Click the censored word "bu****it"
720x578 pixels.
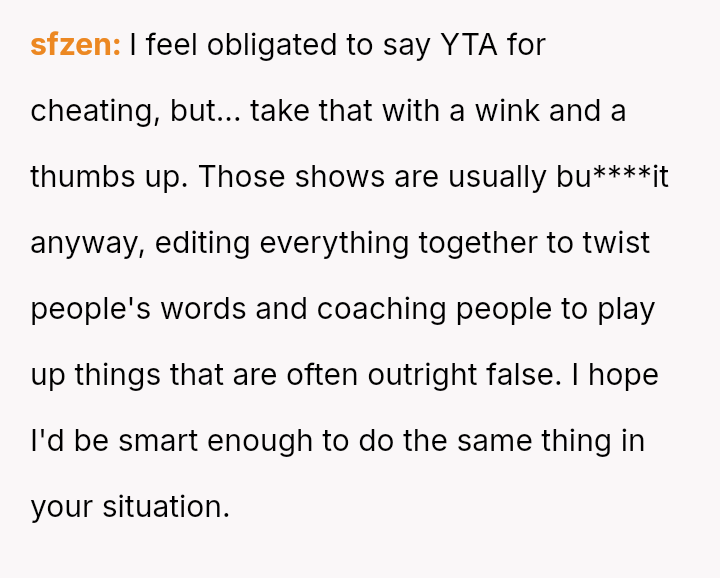[x=612, y=177]
